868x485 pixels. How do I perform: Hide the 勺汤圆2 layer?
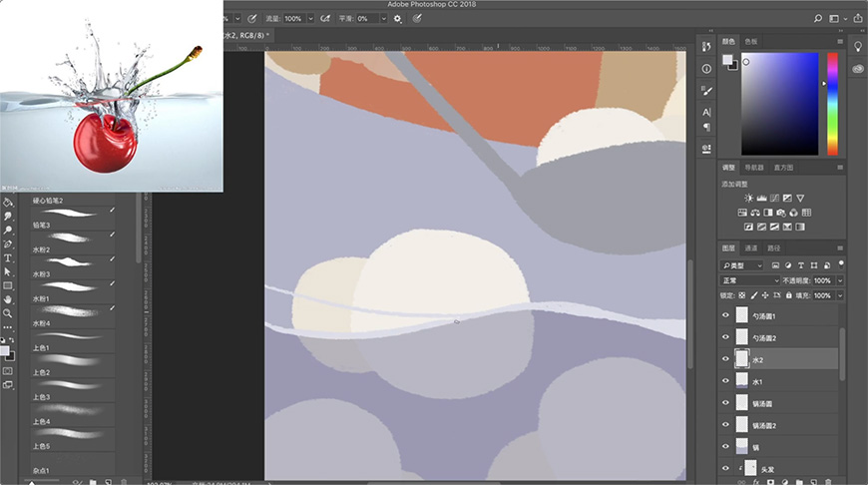(x=725, y=337)
